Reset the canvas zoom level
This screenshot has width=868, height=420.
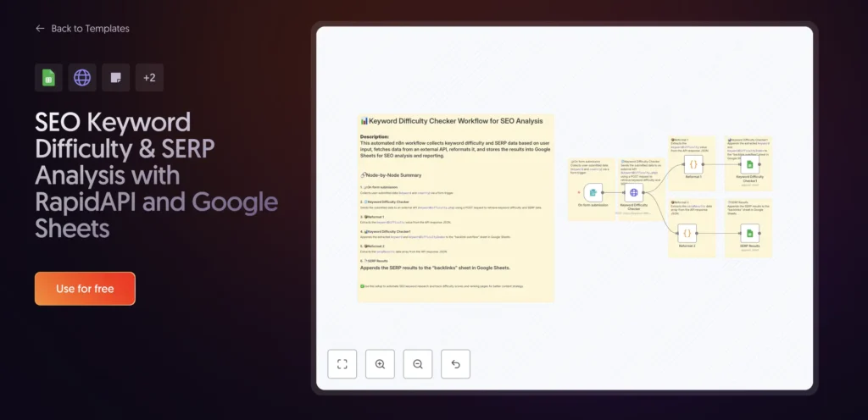[455, 363]
